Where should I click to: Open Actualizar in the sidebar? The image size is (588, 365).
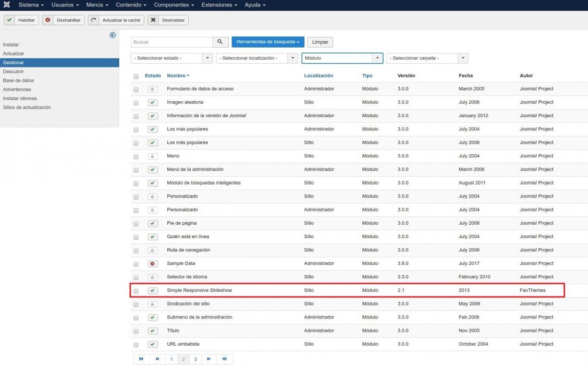pyautogui.click(x=13, y=54)
